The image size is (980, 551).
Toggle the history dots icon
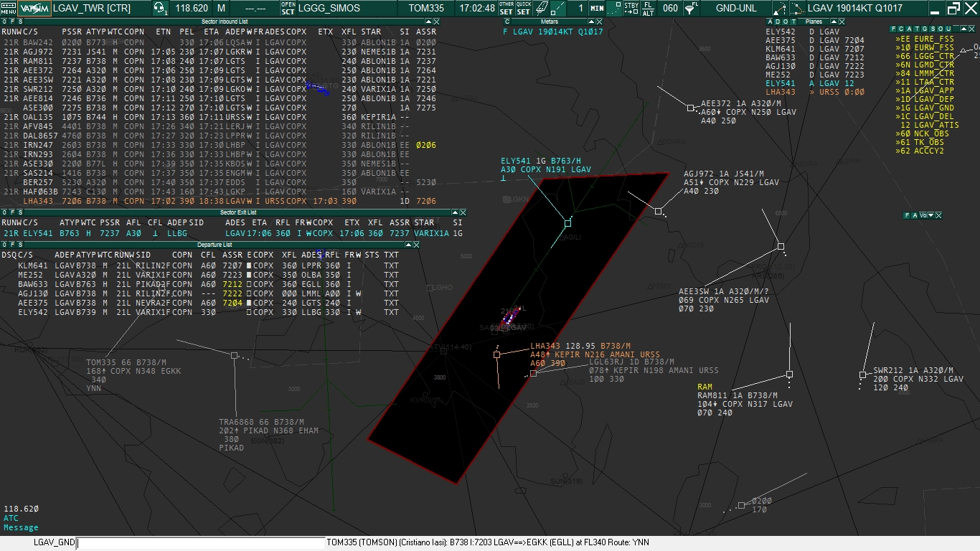click(614, 9)
